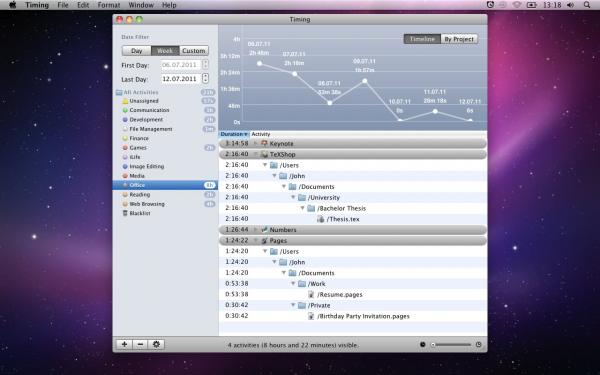The height and width of the screenshot is (375, 600).
Task: Click the volume icon in the menu bar
Action: click(571, 5)
